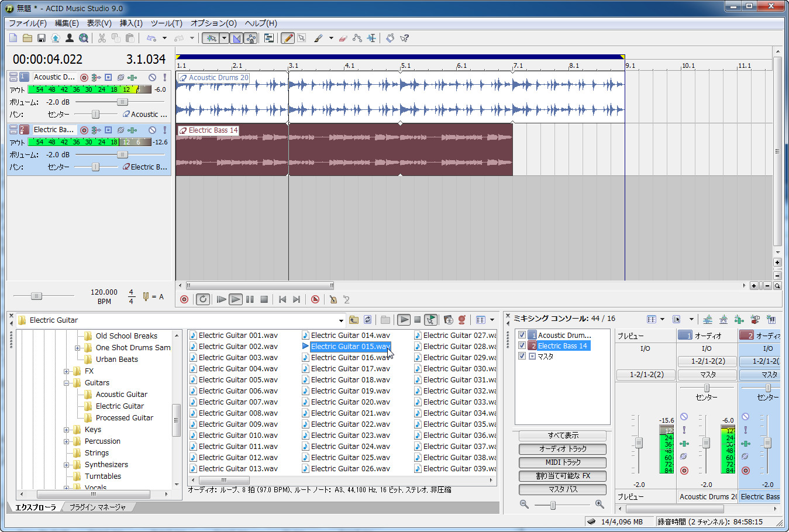Click the Electric Bass 14 event on the timeline
The height and width of the screenshot is (532, 789).
tap(344, 150)
